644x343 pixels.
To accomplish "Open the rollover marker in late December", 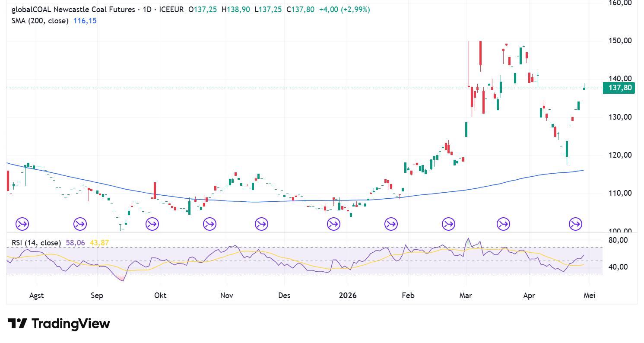I will pos(333,224).
